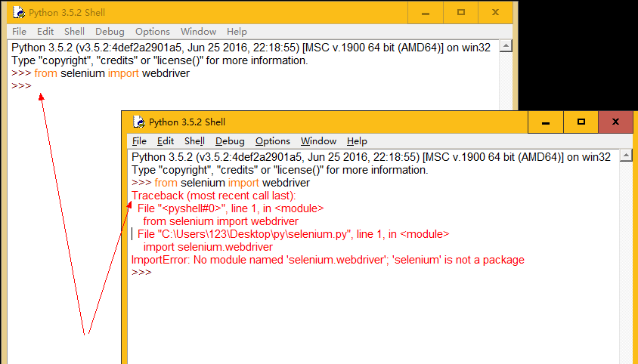The image size is (638, 364).
Task: Close the foreground Python Shell window
Action: [x=615, y=122]
